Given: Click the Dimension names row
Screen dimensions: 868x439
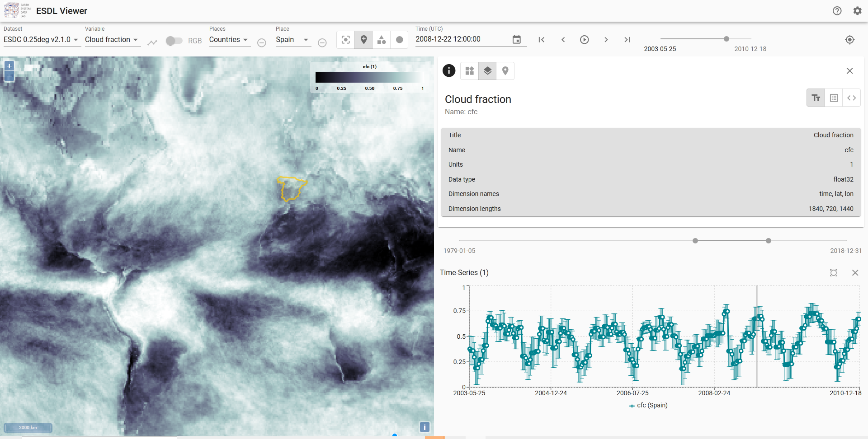Looking at the screenshot, I should click(651, 194).
